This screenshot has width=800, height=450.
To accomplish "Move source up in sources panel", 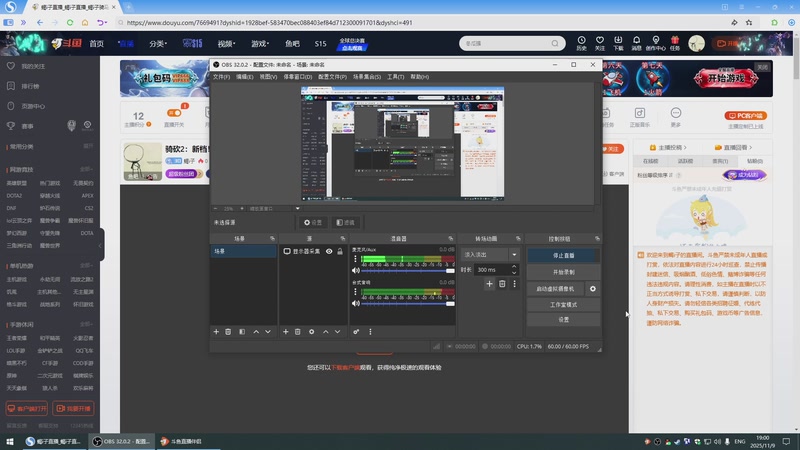I will point(326,332).
